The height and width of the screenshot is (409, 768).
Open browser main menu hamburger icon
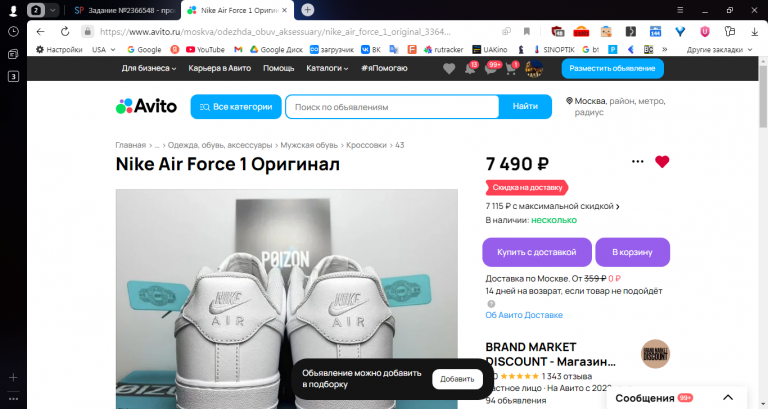[x=680, y=10]
